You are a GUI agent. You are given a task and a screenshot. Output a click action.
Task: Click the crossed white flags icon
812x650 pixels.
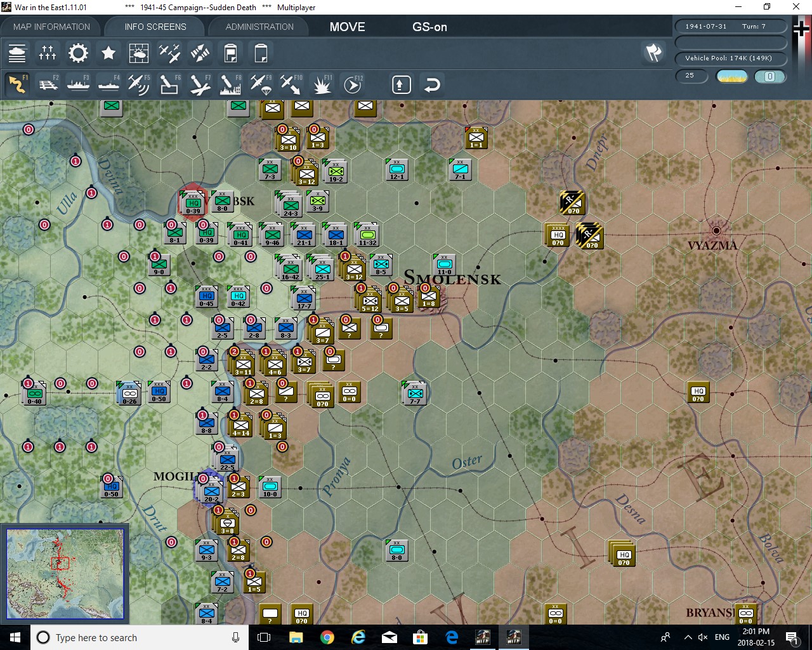(653, 53)
